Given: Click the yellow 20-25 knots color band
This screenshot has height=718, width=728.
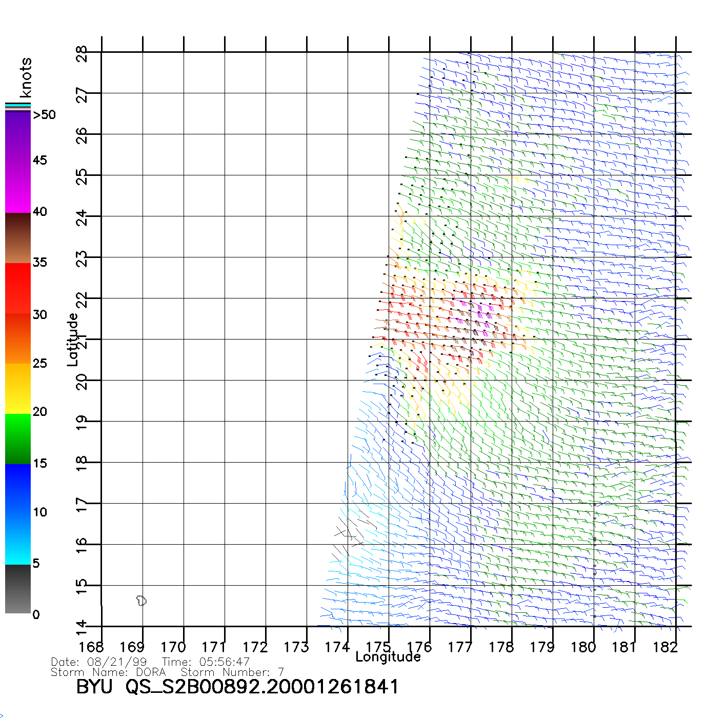Looking at the screenshot, I should pyautogui.click(x=18, y=389).
